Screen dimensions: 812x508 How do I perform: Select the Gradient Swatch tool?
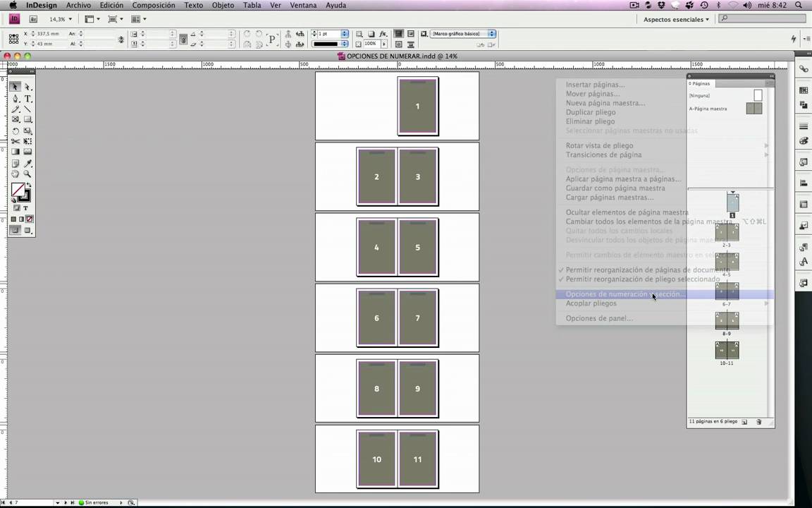pyautogui.click(x=16, y=152)
